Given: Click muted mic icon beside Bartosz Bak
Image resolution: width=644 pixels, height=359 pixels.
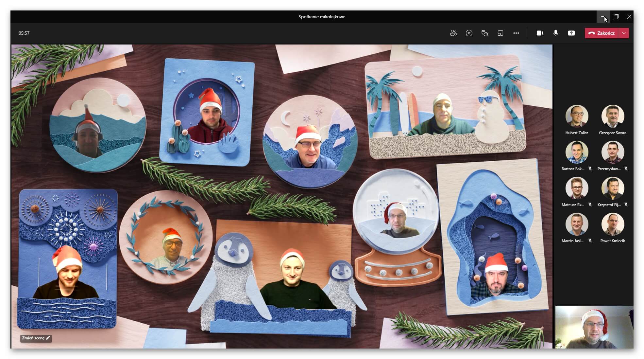Looking at the screenshot, I should tap(590, 169).
